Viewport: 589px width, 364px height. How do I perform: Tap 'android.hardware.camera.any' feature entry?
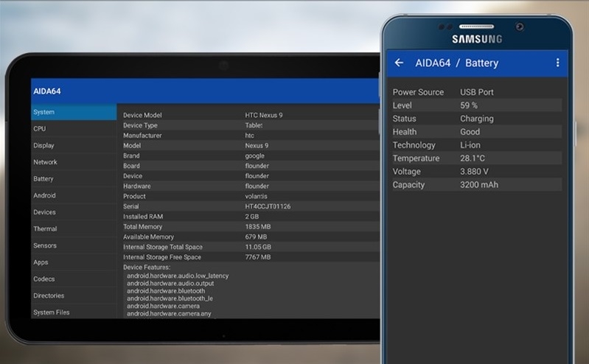[169, 313]
